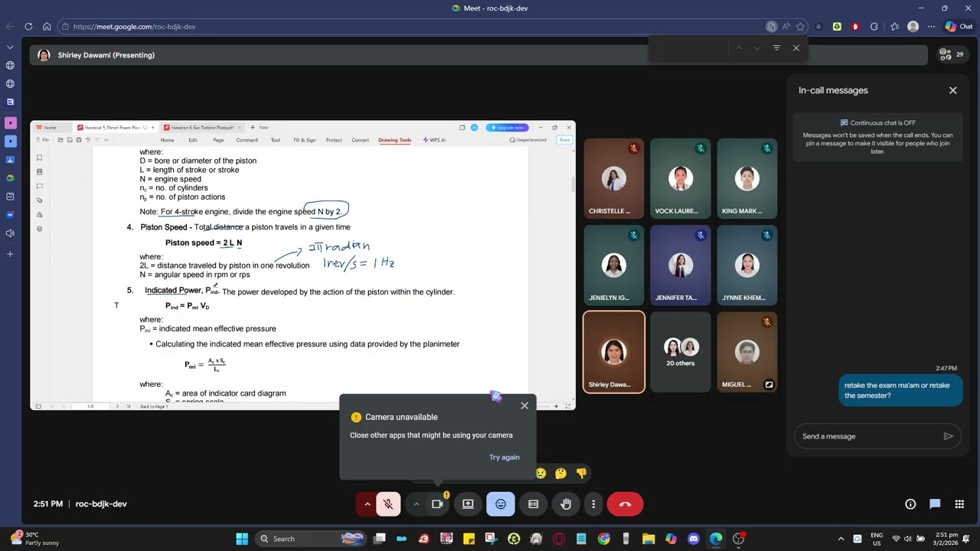Switch to Handout 6 Gas Turbine Plant tab
980x551 pixels.
coord(203,128)
